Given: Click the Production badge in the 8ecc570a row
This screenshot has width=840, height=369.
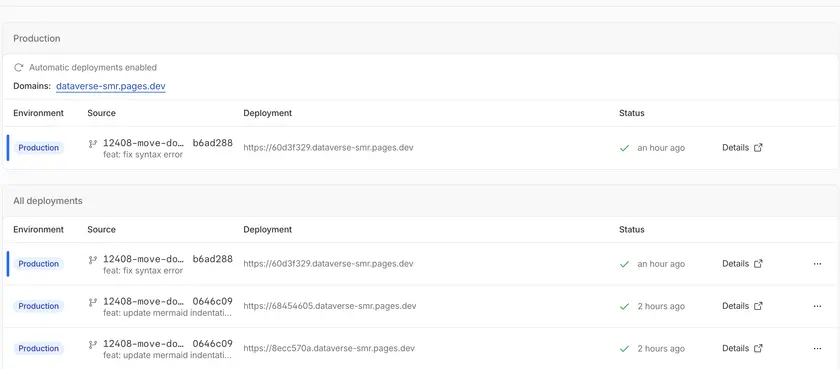Looking at the screenshot, I should point(39,348).
